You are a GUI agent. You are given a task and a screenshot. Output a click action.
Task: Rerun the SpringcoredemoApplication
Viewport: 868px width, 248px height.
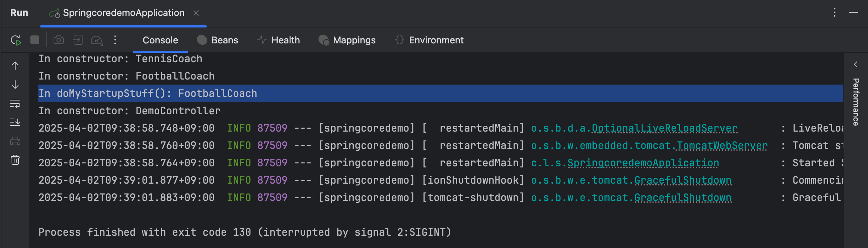click(x=16, y=40)
